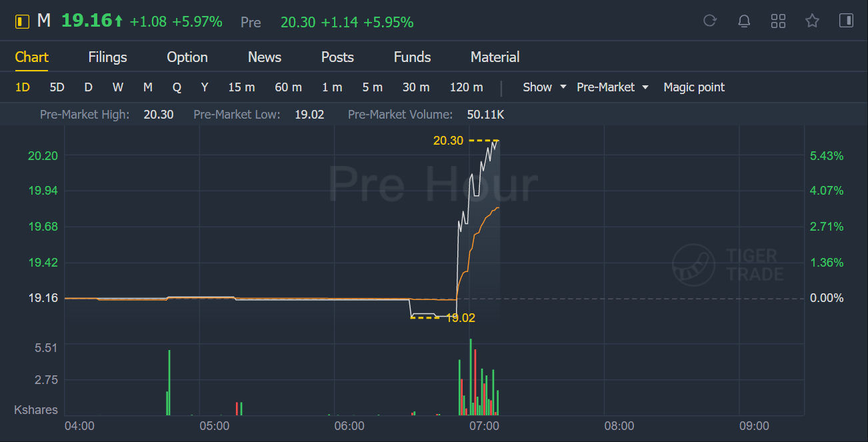Select the weekly W timeframe
This screenshot has height=442, width=868.
click(118, 87)
